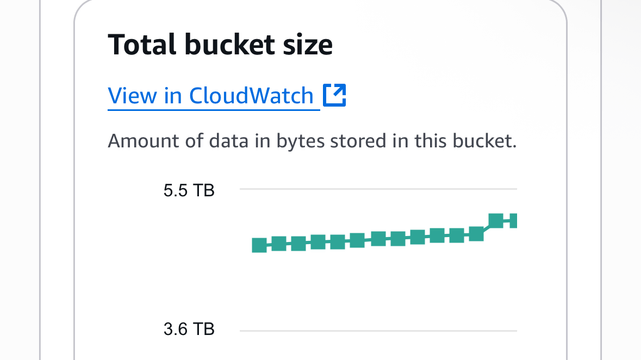This screenshot has width=641, height=360.
Task: Click the final partially visible data point
Action: pos(513,221)
